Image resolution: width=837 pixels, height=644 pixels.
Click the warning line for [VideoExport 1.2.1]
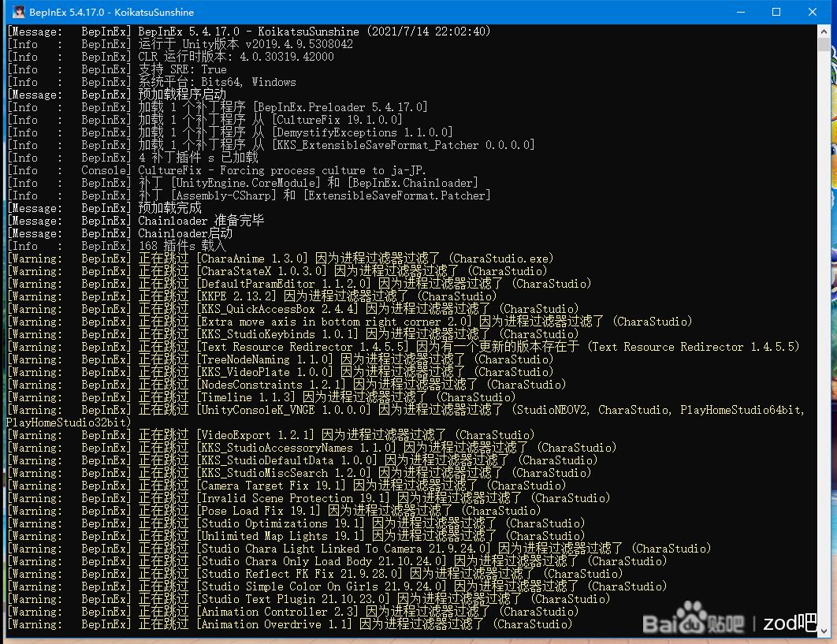click(270, 435)
